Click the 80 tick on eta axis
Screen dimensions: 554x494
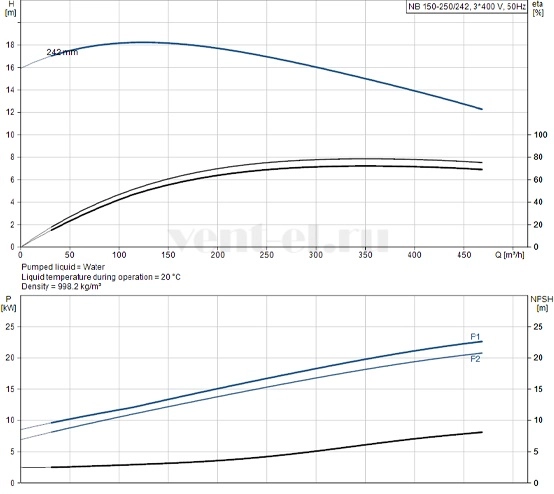click(x=538, y=157)
